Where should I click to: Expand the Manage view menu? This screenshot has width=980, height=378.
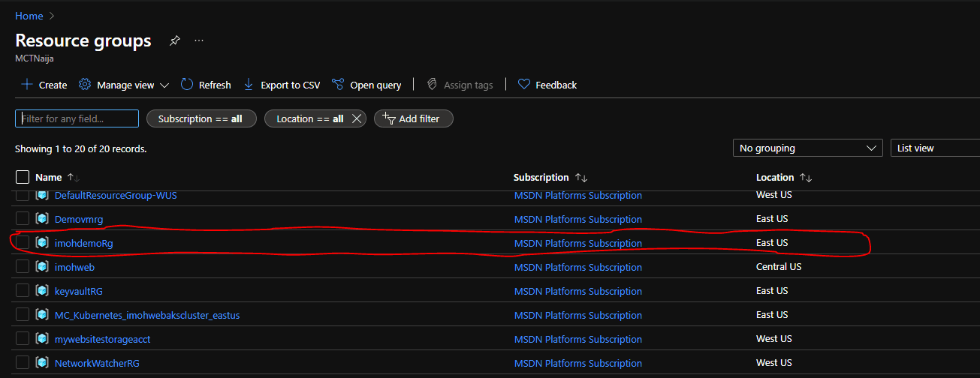click(x=164, y=85)
